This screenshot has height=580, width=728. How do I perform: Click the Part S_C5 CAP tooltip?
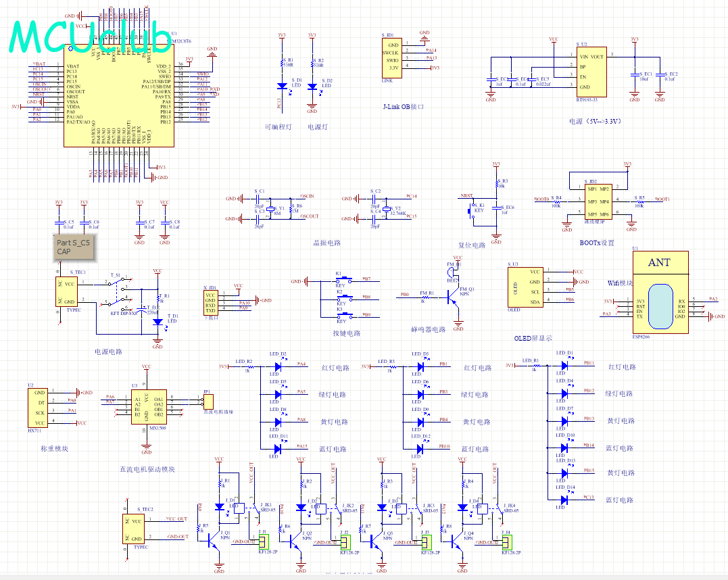[74, 247]
